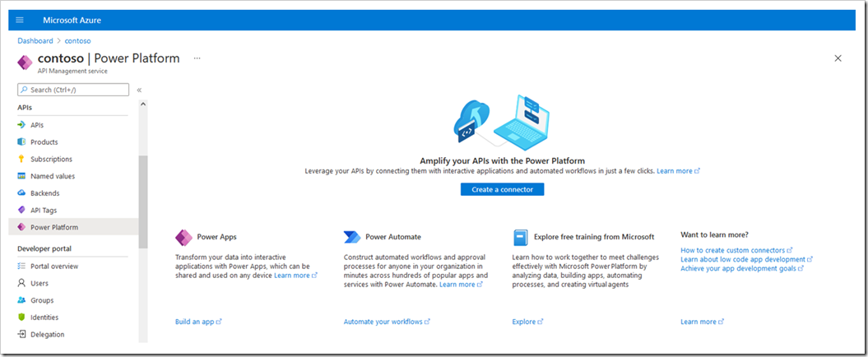Click bottom Learn more under Want to learn more

(x=702, y=322)
